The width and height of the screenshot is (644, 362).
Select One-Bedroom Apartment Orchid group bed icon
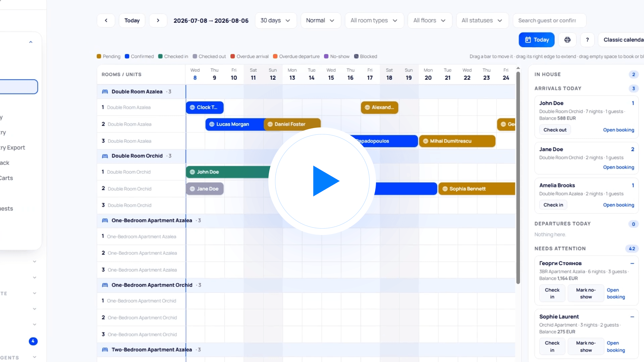[x=105, y=285]
